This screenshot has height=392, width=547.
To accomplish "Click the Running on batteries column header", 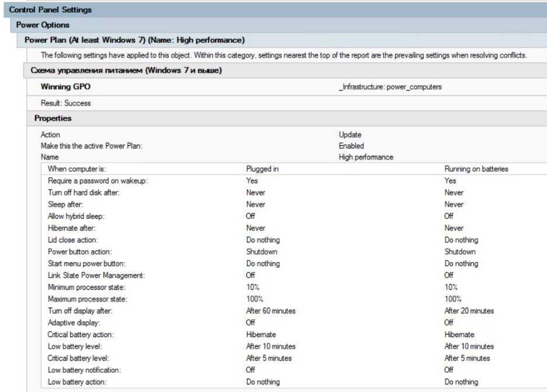I will [x=476, y=169].
